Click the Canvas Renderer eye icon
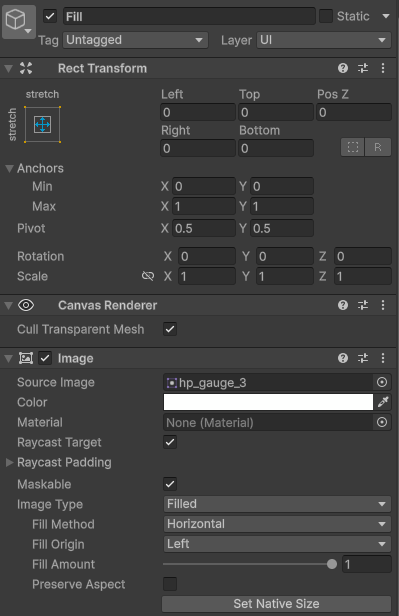 point(26,305)
